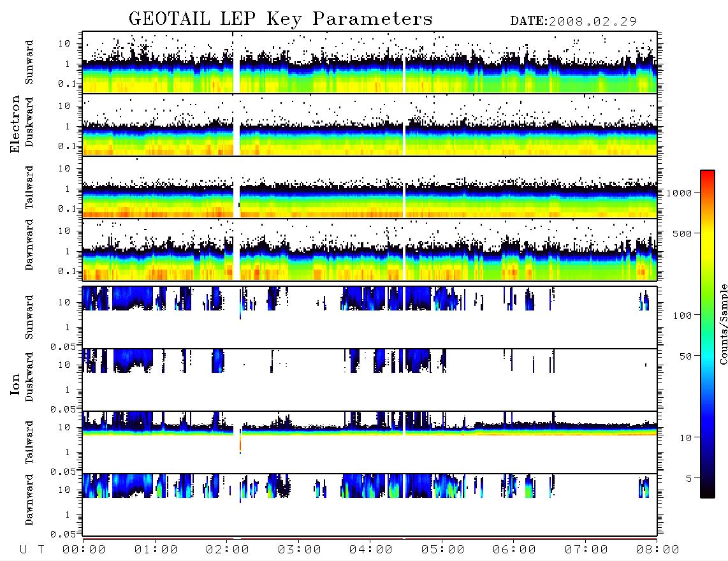Click the "08:00" time tick label

point(657,550)
